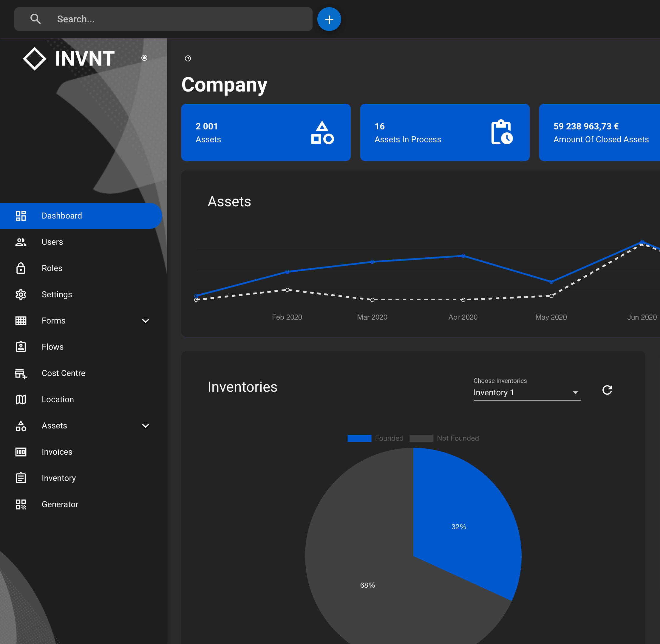Toggle the Founded legend series
The image size is (660, 644).
(x=375, y=438)
